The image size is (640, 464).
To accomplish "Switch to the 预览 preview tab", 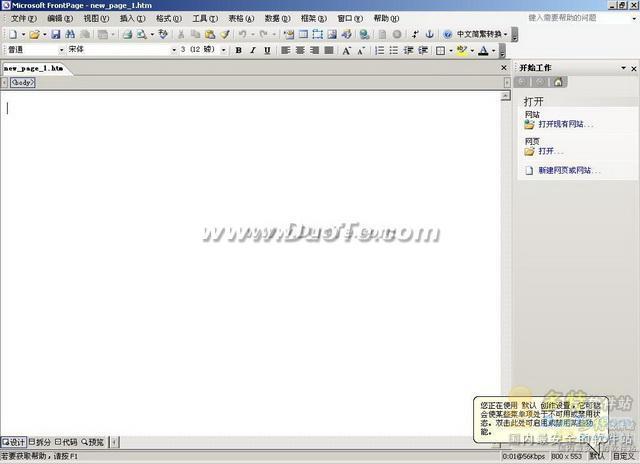I will point(93,442).
